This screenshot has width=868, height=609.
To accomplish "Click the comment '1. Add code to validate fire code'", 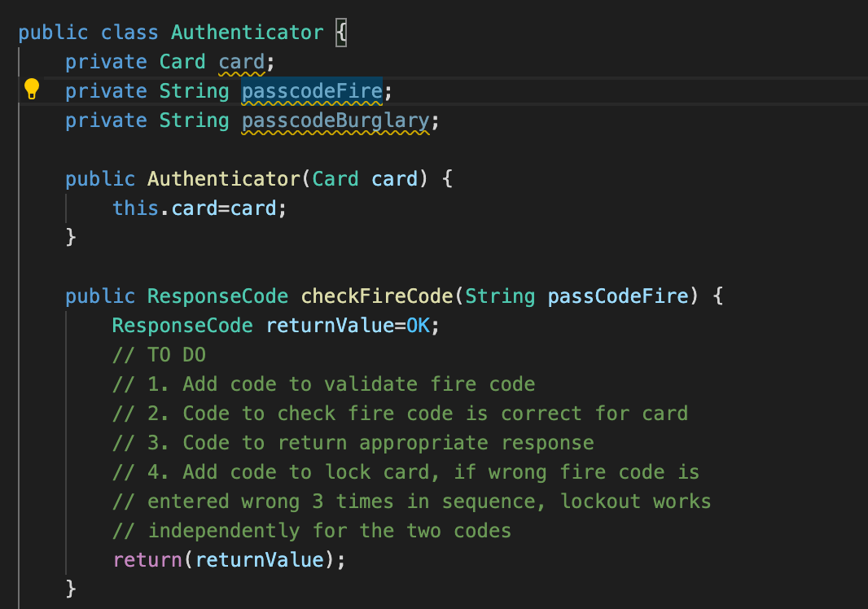I will pyautogui.click(x=324, y=384).
